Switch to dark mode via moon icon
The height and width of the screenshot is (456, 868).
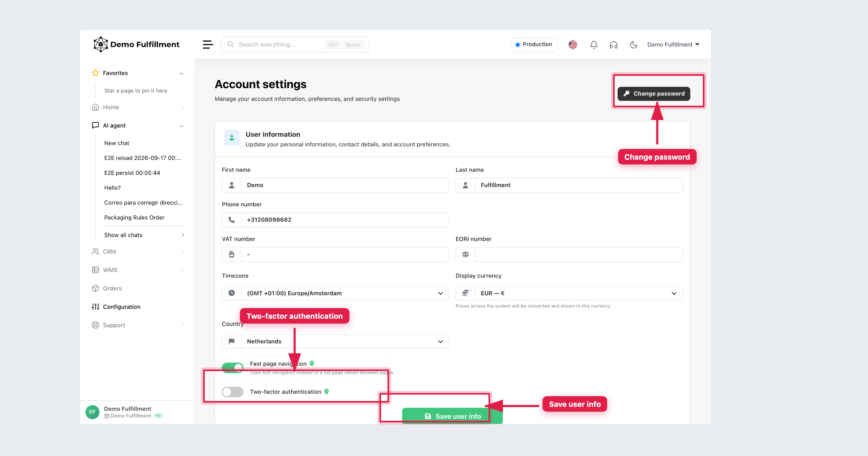pos(633,45)
